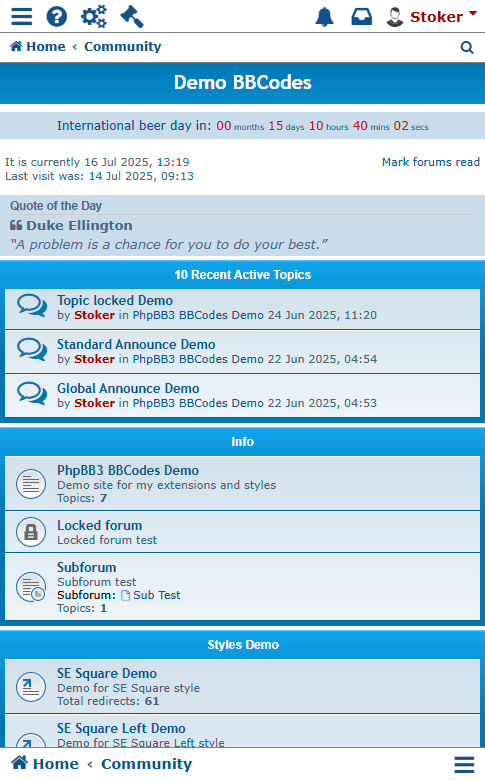Open the moderator gavel icon
485x781 pixels.
click(132, 16)
